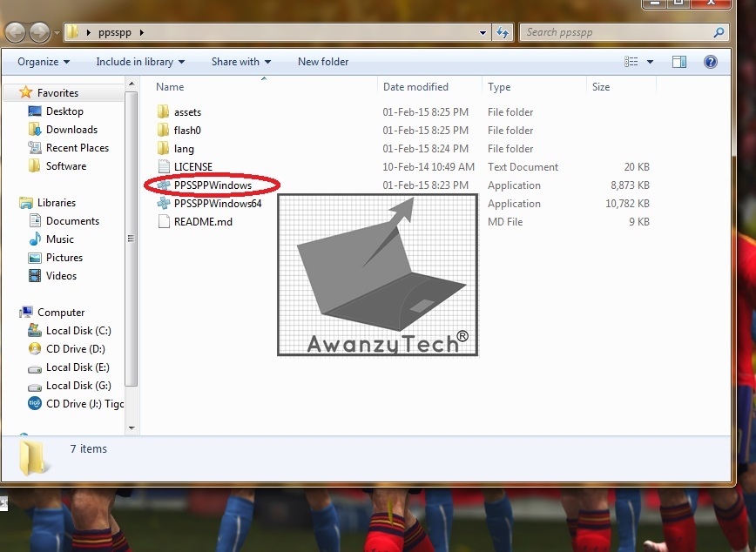Click the lang folder name
The image size is (756, 552).
pyautogui.click(x=184, y=149)
